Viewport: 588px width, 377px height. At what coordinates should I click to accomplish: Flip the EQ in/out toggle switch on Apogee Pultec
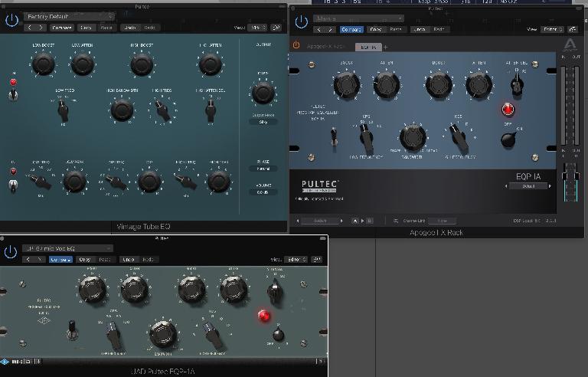(x=333, y=136)
